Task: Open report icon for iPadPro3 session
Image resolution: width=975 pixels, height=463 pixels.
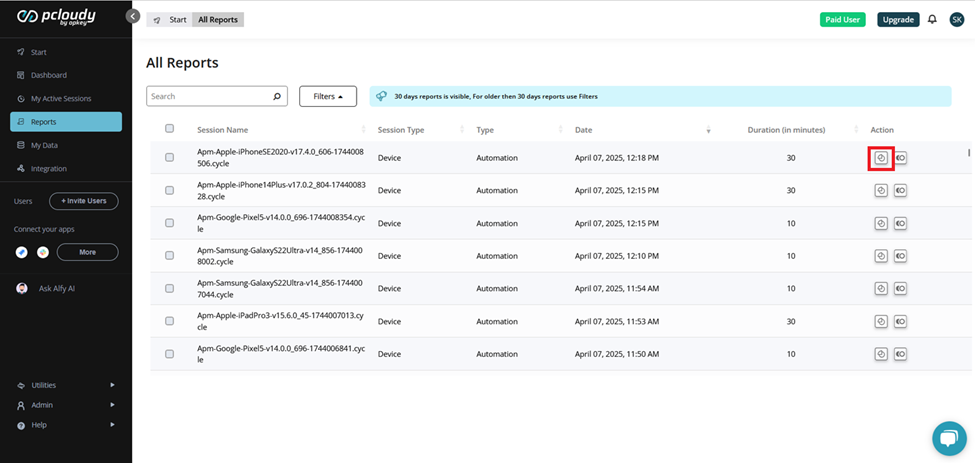Action: click(881, 322)
